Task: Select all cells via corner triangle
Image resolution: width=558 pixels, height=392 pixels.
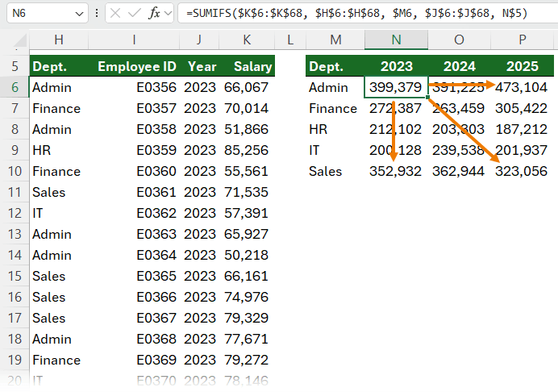Action: (x=20, y=40)
